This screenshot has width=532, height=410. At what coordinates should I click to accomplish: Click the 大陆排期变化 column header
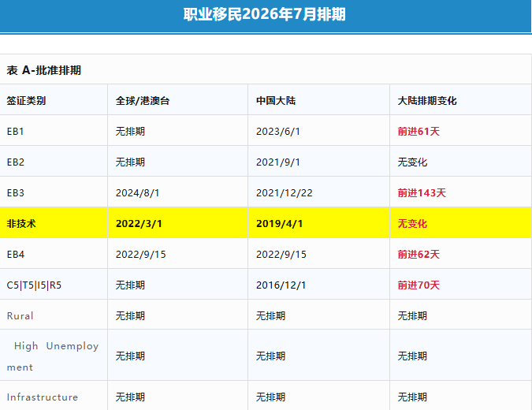click(427, 100)
